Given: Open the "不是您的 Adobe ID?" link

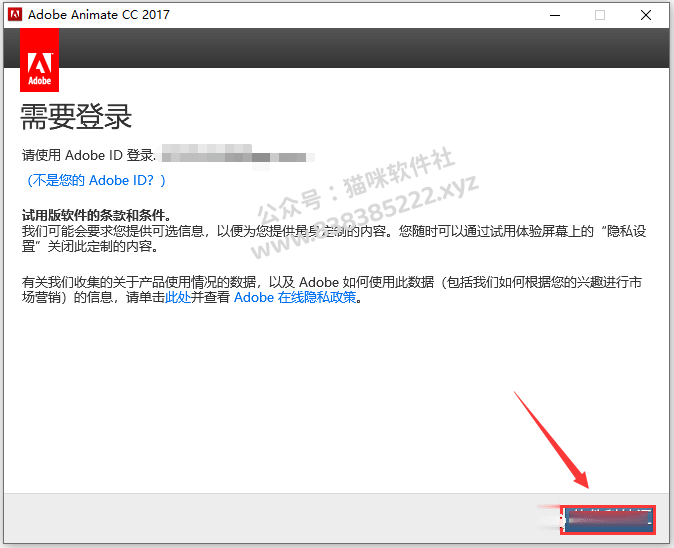Looking at the screenshot, I should pos(96,181).
